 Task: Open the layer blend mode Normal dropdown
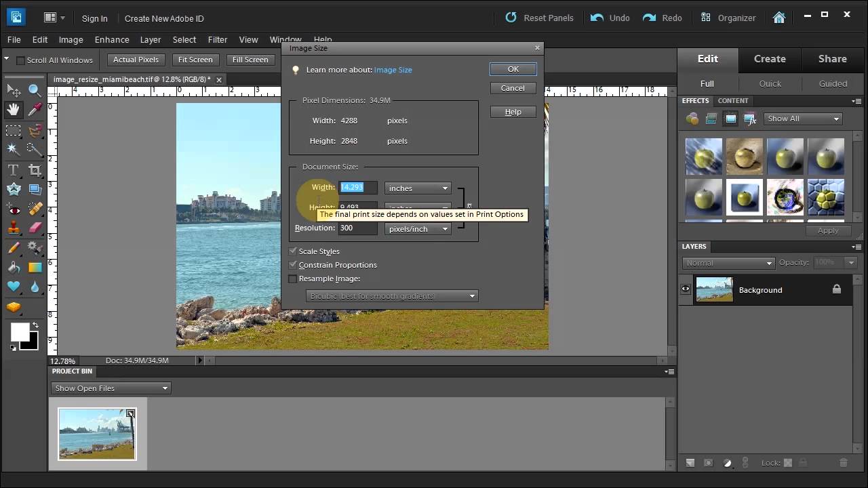pyautogui.click(x=728, y=263)
